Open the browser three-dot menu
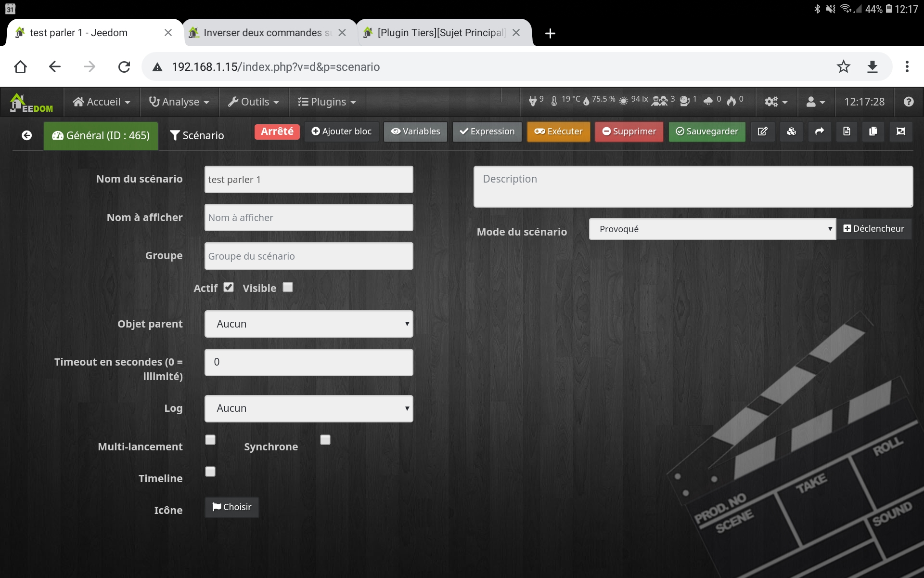 907,66
